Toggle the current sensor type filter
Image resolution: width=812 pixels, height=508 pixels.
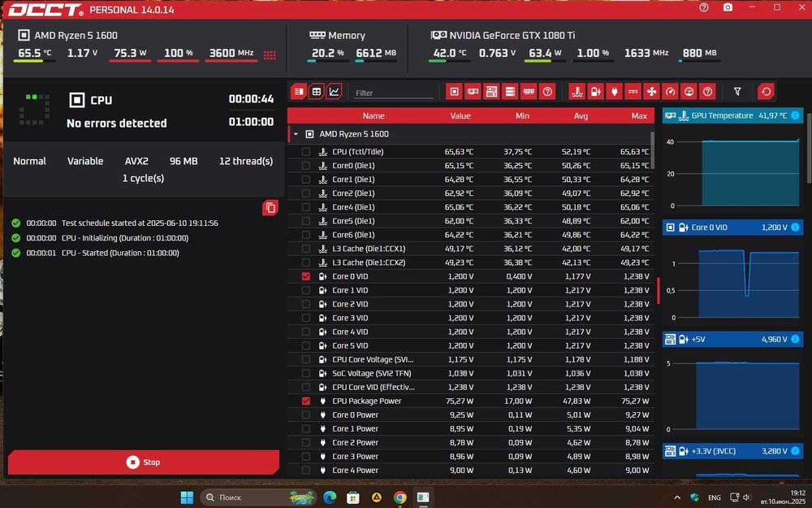[633, 92]
